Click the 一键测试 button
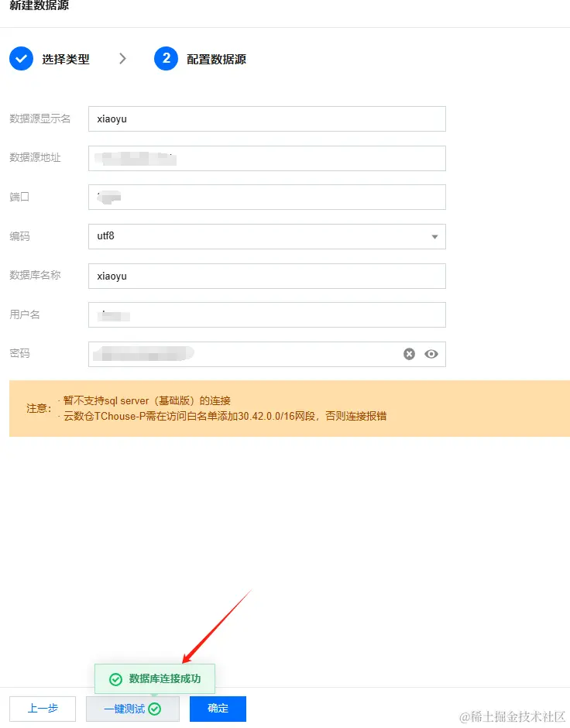Viewport: 570px width, 728px height. pos(132,709)
